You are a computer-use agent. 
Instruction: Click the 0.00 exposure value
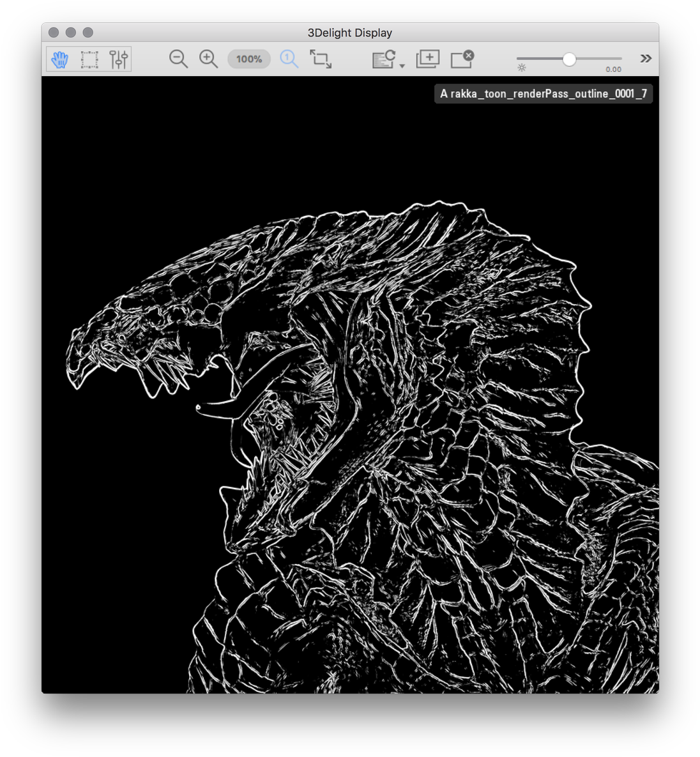tap(613, 69)
